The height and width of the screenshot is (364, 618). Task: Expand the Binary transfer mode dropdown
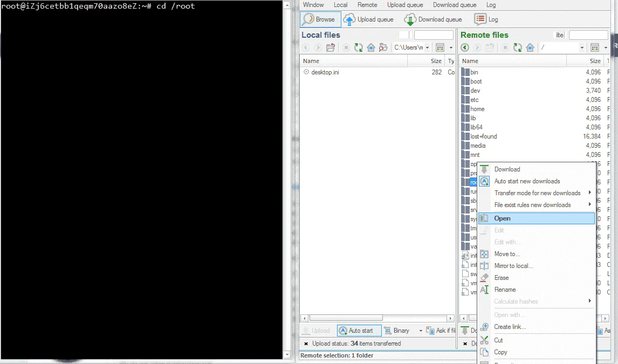click(421, 331)
